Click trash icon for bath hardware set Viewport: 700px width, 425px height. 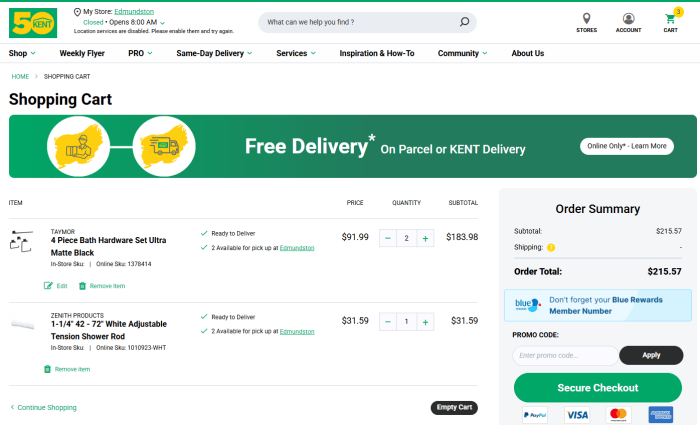[x=82, y=286]
